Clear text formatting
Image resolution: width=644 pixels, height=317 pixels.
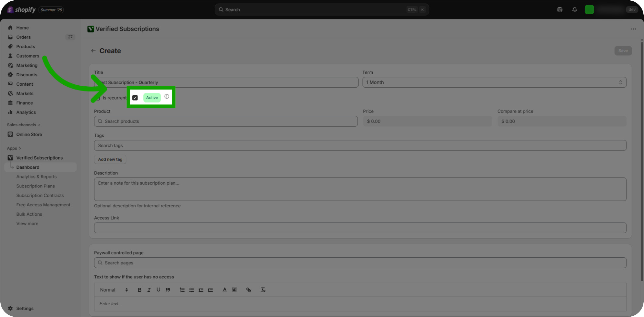click(263, 290)
